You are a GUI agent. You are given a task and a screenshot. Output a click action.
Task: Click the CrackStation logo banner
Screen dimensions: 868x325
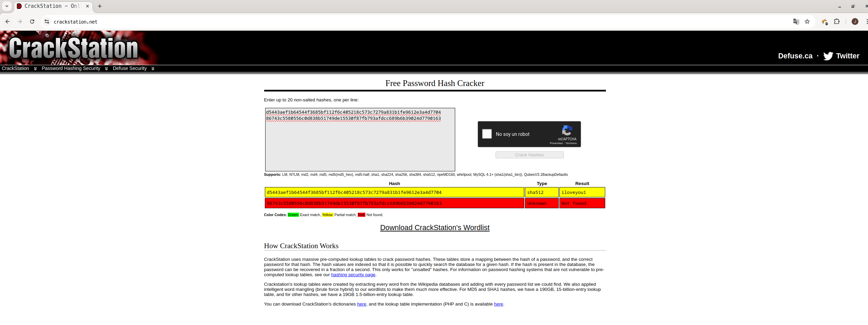tap(73, 48)
